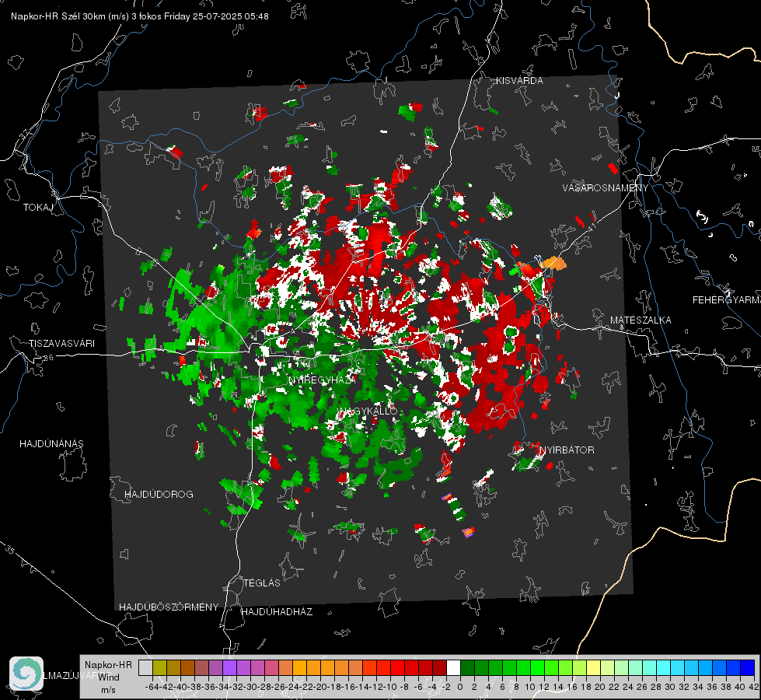The width and height of the screenshot is (761, 700).
Task: Select the HAJDÚHADHÁZ town label
Action: pyautogui.click(x=277, y=611)
